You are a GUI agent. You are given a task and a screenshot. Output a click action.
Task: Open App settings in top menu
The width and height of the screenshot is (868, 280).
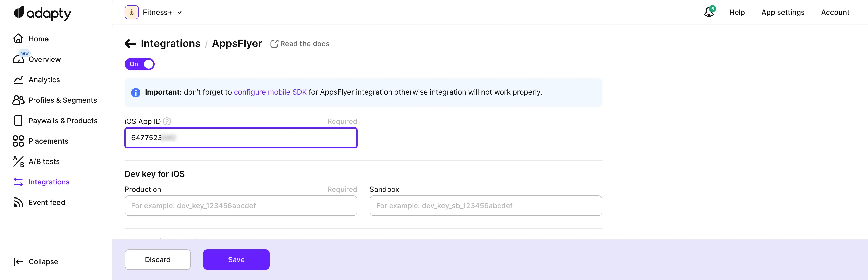[x=782, y=13]
